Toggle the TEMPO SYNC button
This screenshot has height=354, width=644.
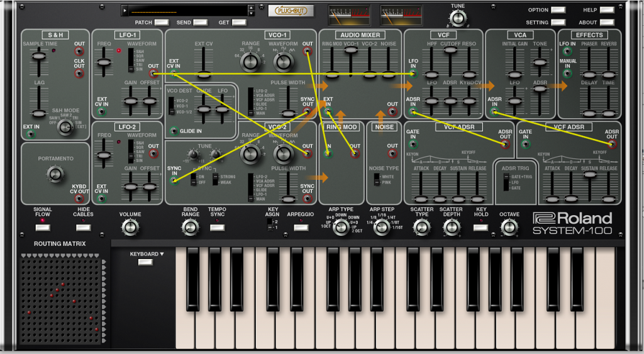point(217,228)
